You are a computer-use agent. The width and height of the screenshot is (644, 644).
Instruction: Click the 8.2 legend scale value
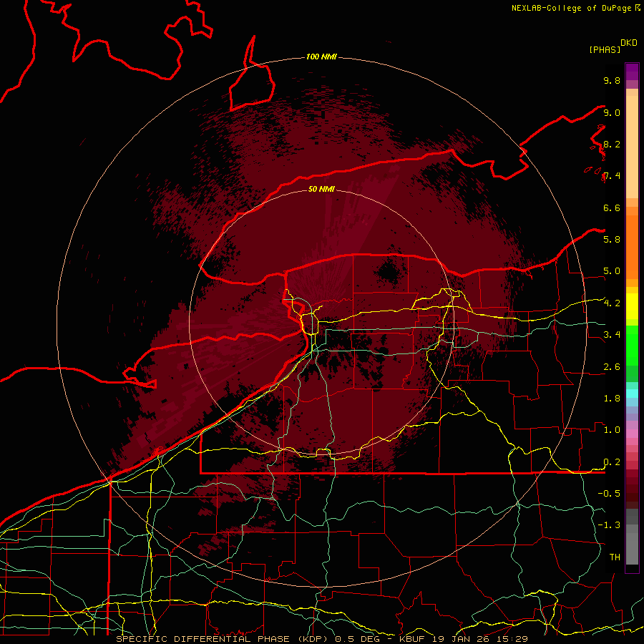click(x=612, y=144)
